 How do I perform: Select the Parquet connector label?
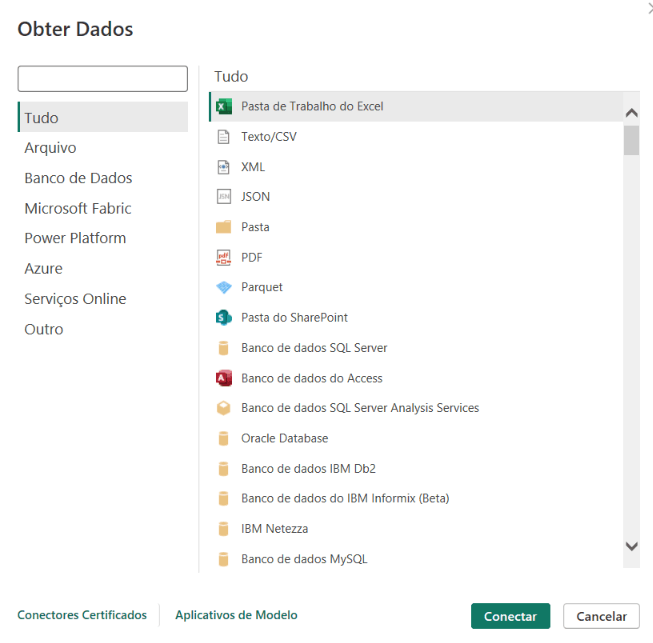coord(262,287)
